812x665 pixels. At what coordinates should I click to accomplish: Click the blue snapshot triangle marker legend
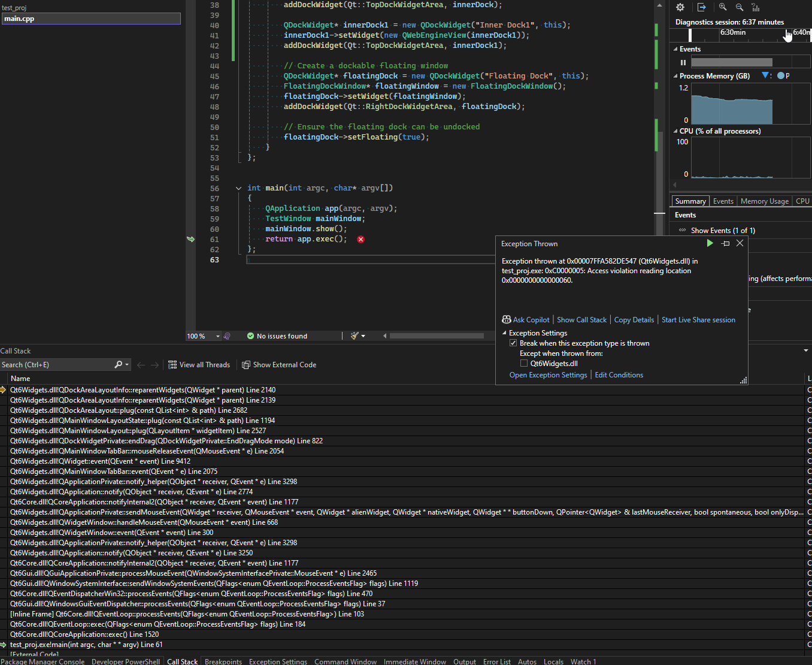coord(765,75)
